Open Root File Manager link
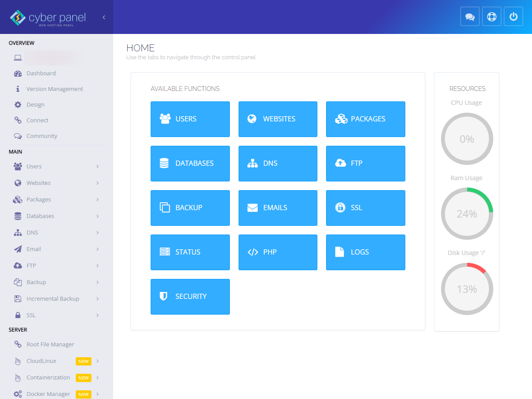532x399 pixels. (50, 344)
